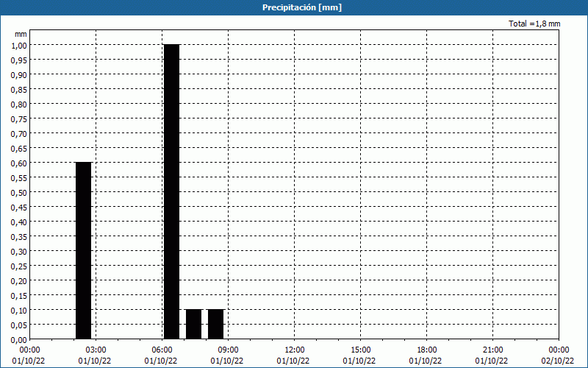Viewport: 588px width, 368px height.
Task: Click the 0,35 y-axis label
Action: [x=19, y=236]
